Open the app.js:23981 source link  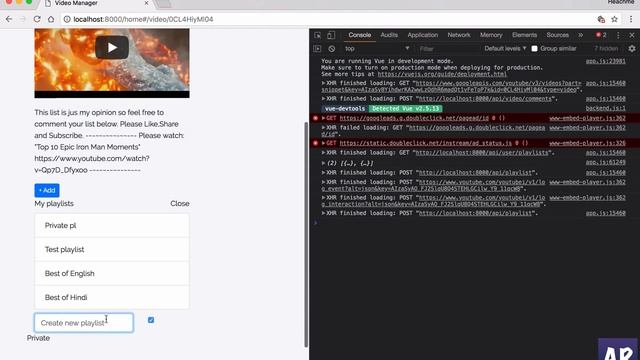605,61
